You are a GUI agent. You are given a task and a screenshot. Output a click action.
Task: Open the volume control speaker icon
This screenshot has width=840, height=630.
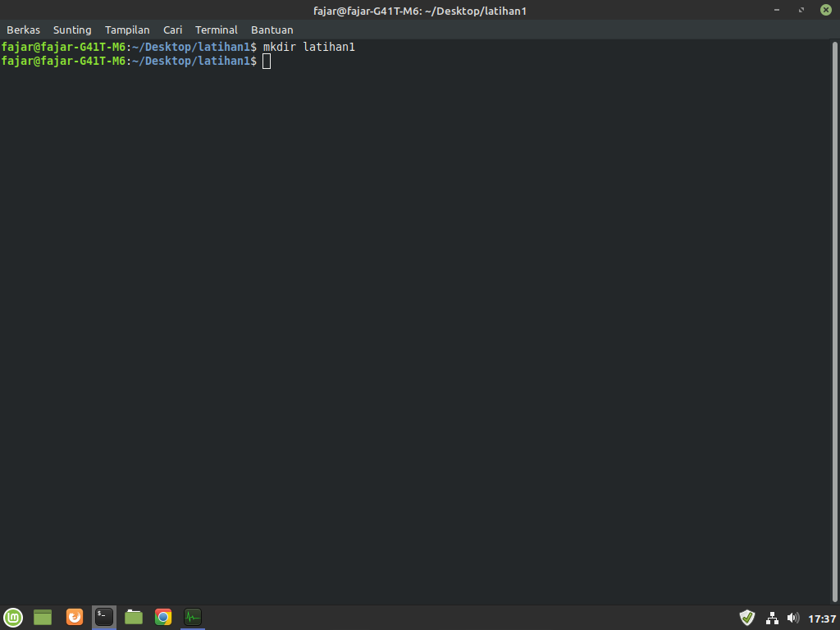pyautogui.click(x=793, y=619)
